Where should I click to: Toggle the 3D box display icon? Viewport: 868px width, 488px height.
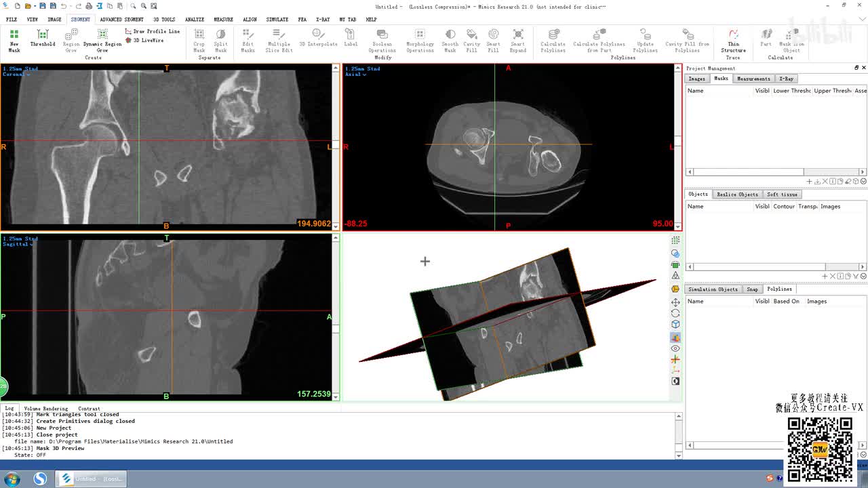click(x=675, y=324)
